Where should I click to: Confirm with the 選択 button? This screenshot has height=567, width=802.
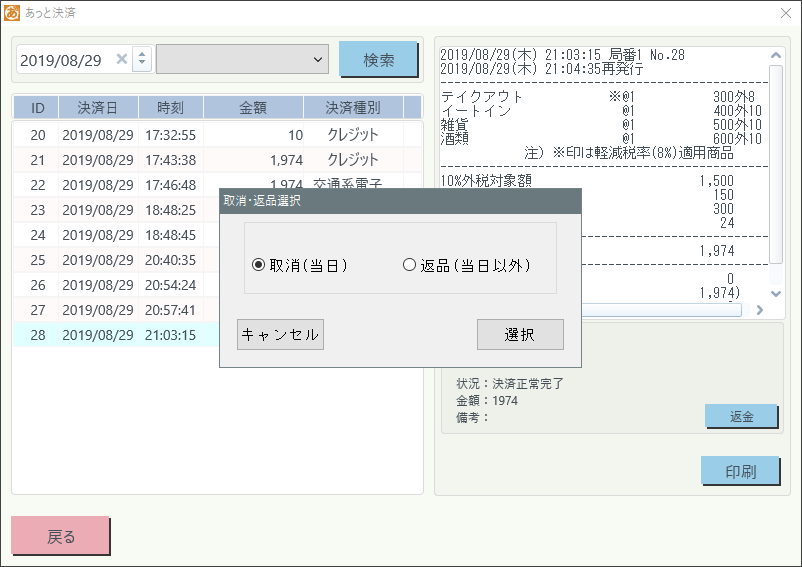tap(520, 334)
